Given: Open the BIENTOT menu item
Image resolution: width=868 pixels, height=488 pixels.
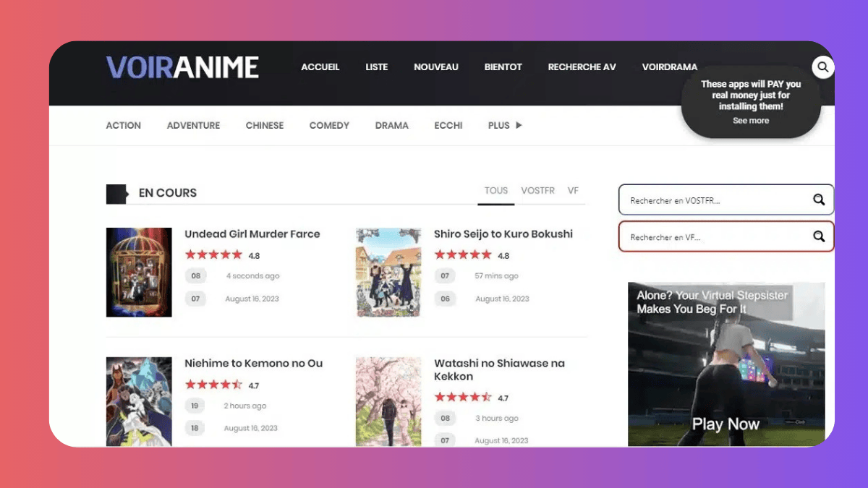Looking at the screenshot, I should [503, 67].
